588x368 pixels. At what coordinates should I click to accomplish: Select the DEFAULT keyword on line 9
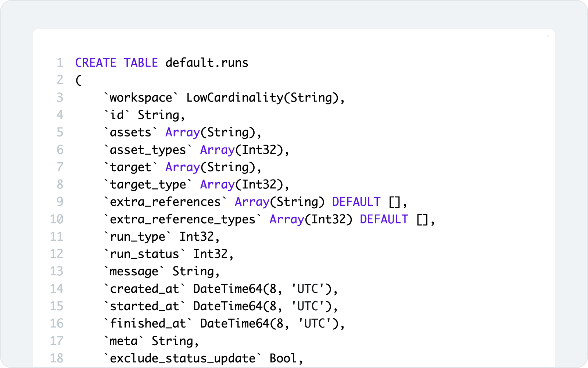tap(356, 202)
